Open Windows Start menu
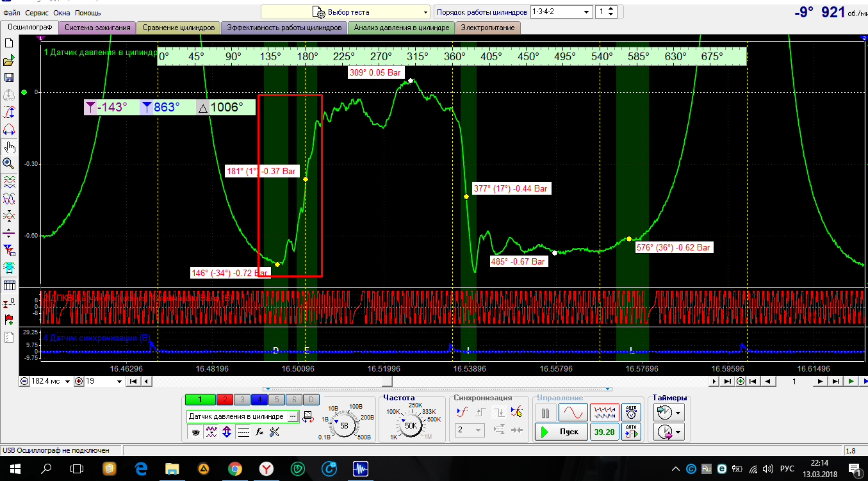 click(x=15, y=469)
